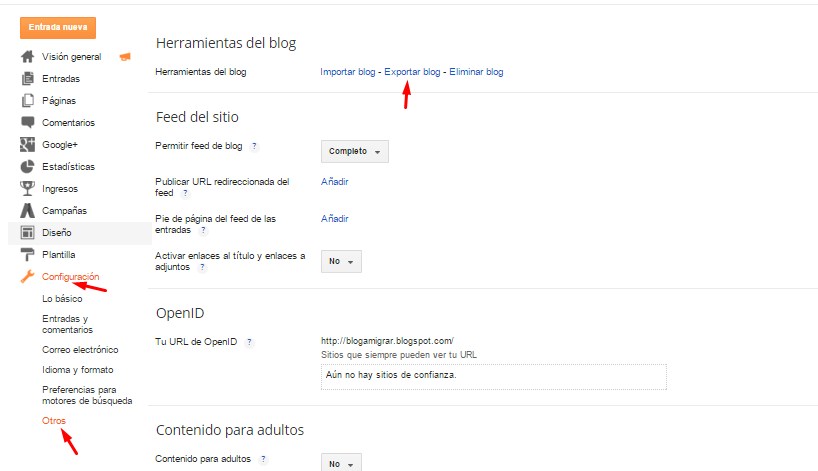Click the Eliminar blog link
Screen dimensions: 818x471
point(476,72)
